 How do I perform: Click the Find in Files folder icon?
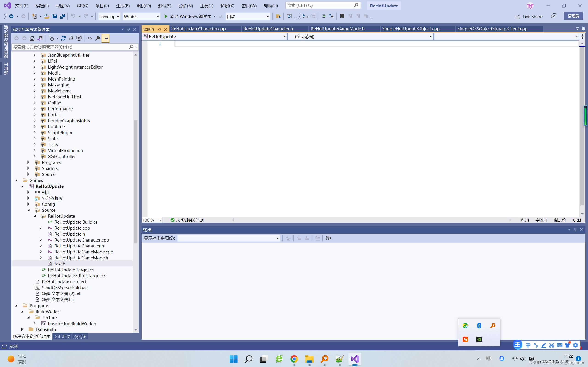pyautogui.click(x=278, y=16)
